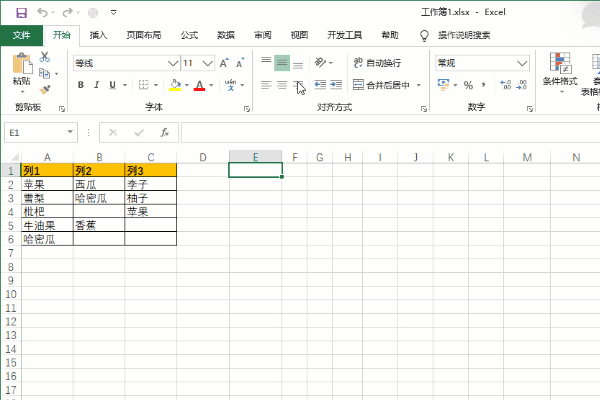Select row header 10
600x400 pixels.
pos(11,294)
